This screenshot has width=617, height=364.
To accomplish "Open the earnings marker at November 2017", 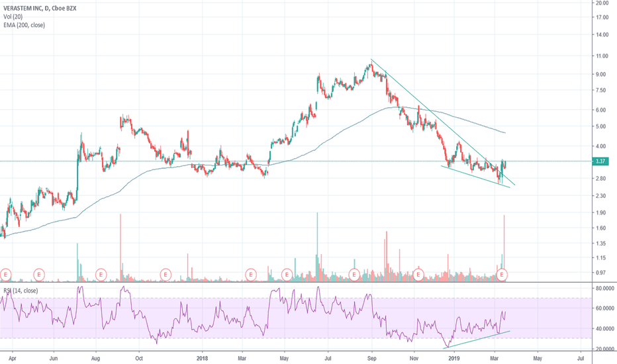I will tap(166, 274).
